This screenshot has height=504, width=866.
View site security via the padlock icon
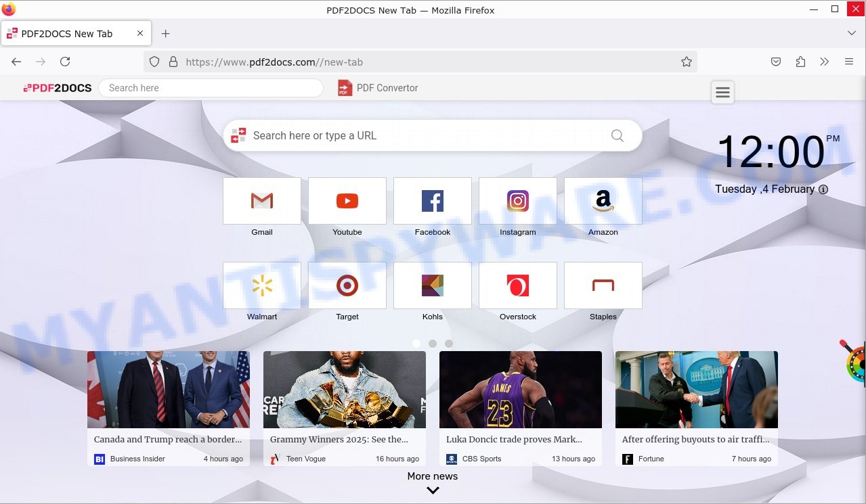173,62
